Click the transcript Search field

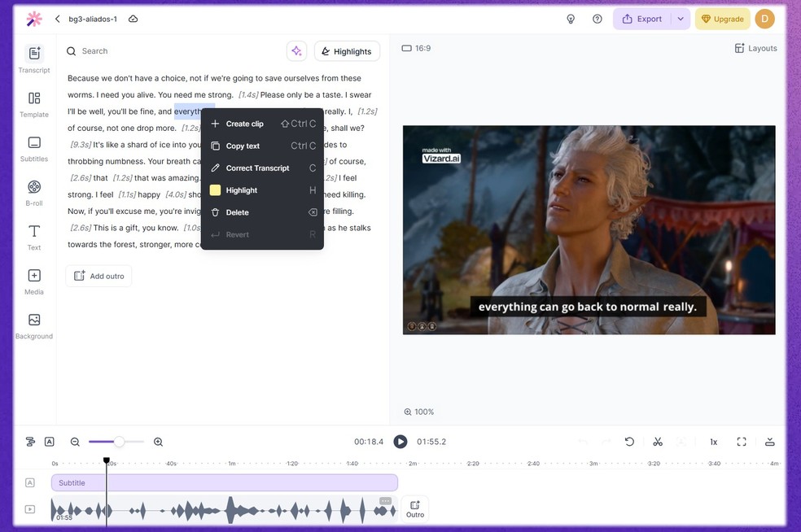[x=173, y=51]
